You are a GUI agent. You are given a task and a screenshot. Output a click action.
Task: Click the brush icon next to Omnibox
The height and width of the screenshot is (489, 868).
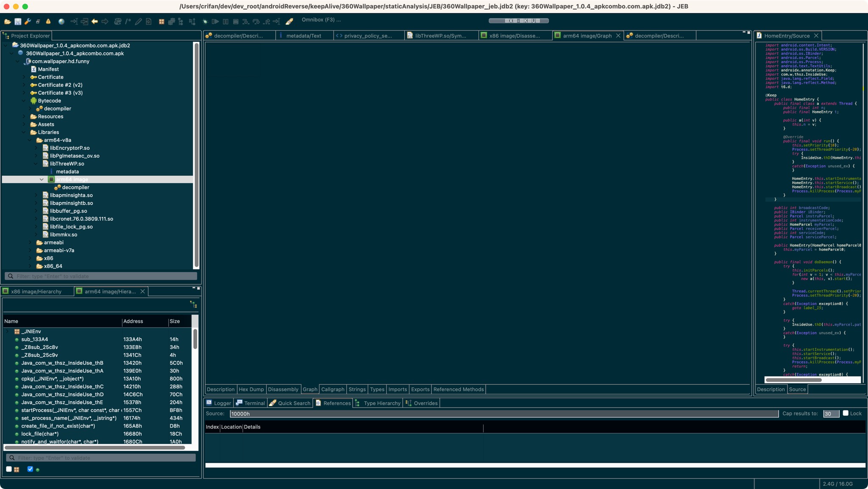[x=289, y=21]
